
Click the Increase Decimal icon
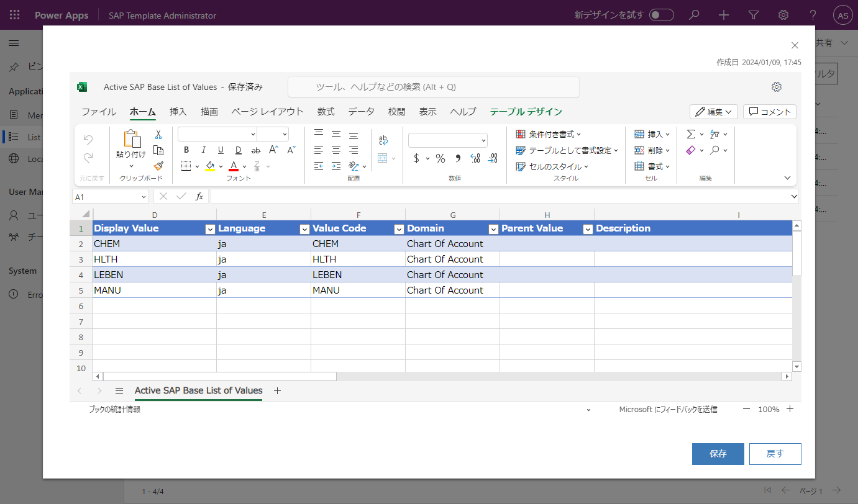[x=475, y=158]
